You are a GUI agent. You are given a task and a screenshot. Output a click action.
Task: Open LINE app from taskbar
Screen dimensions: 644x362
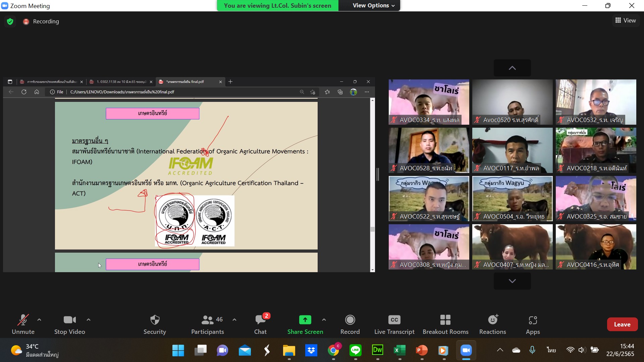click(x=356, y=351)
